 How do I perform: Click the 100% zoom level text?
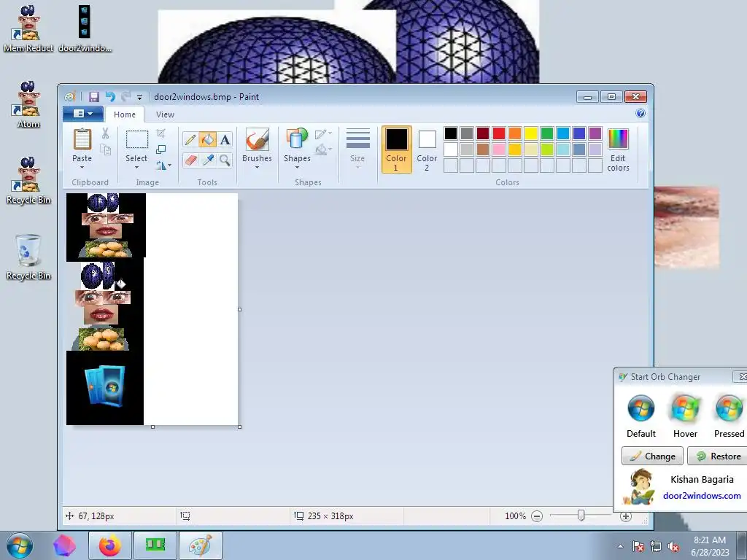coord(515,516)
